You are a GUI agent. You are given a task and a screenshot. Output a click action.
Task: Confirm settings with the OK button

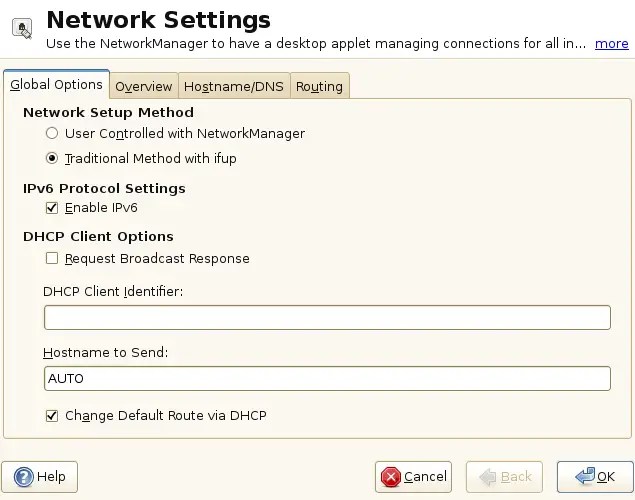tap(595, 477)
